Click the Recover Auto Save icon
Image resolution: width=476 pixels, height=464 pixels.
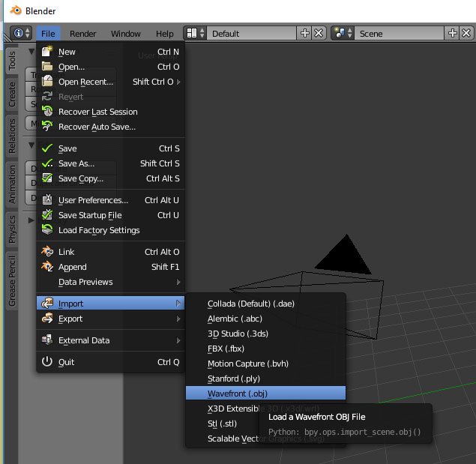47,127
